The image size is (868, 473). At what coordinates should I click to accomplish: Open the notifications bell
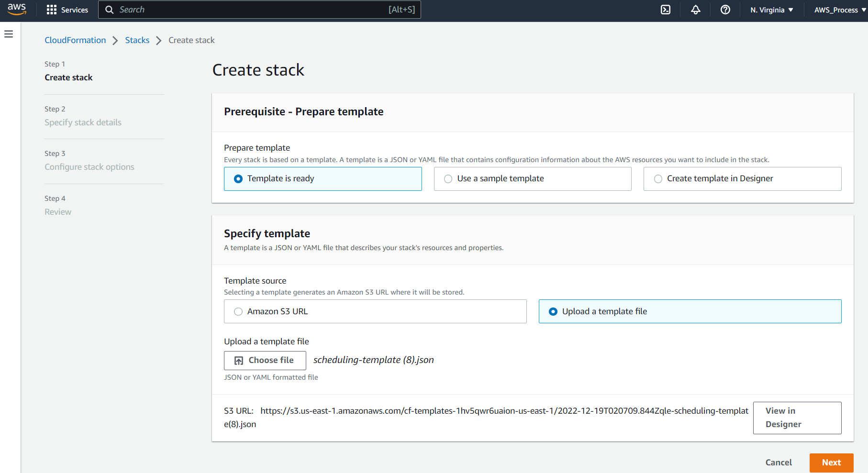(x=695, y=10)
